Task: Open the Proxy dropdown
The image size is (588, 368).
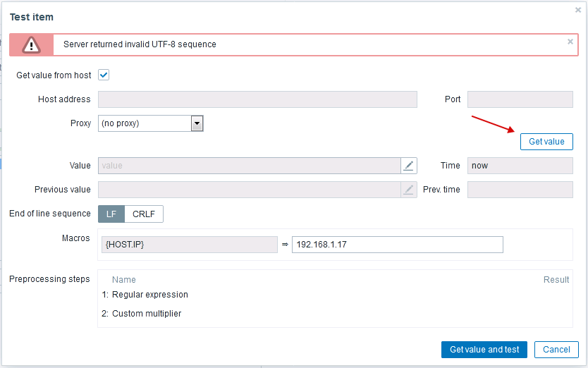Action: pyautogui.click(x=197, y=123)
